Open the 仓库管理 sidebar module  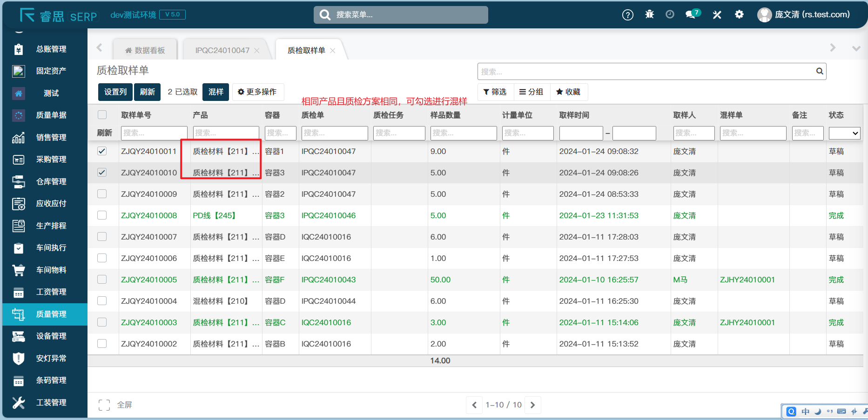point(51,181)
